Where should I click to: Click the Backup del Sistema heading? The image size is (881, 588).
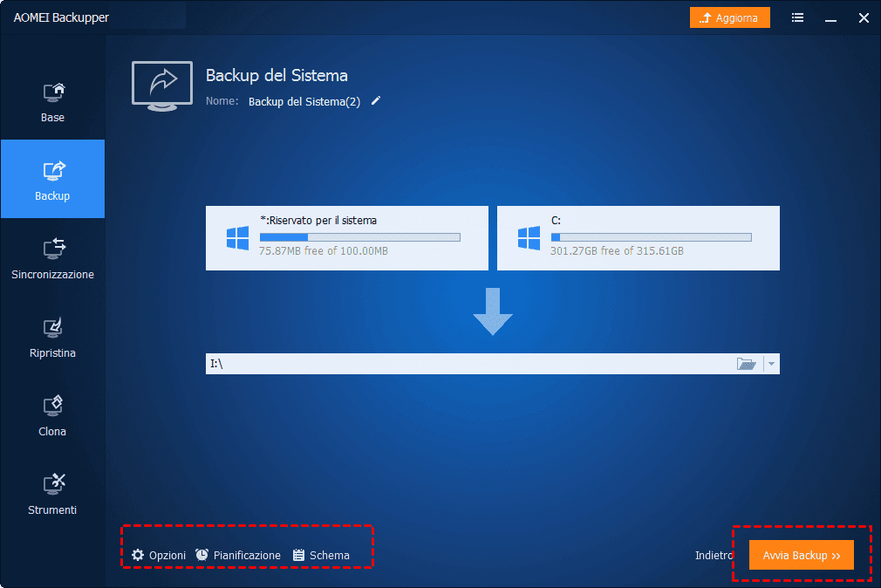click(277, 75)
